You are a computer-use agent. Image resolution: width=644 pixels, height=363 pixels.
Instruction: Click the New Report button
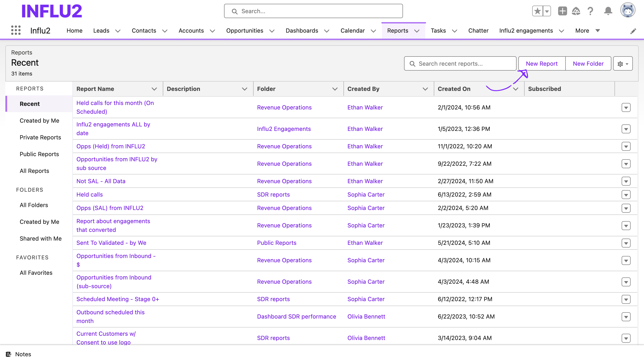[542, 64]
